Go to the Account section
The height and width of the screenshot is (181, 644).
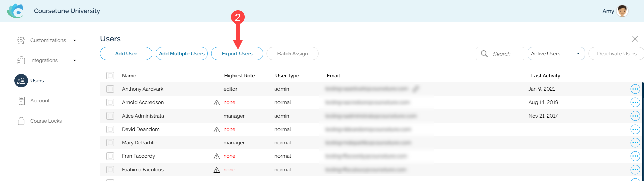point(40,101)
